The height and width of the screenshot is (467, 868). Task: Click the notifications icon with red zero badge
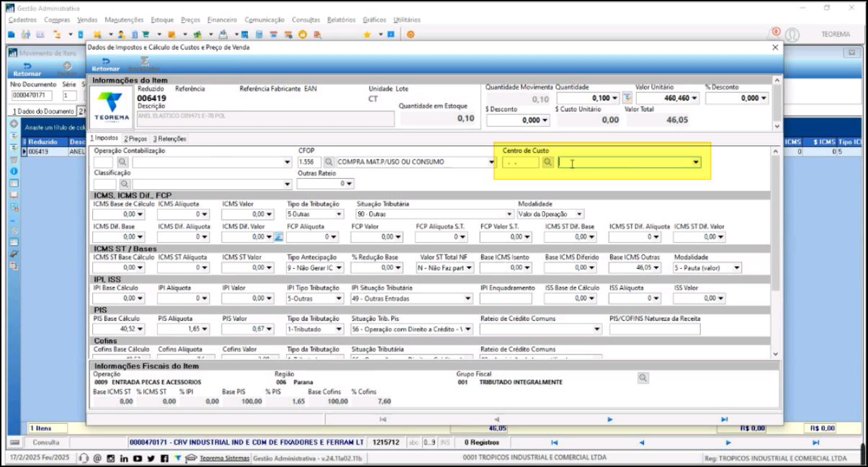[776, 32]
